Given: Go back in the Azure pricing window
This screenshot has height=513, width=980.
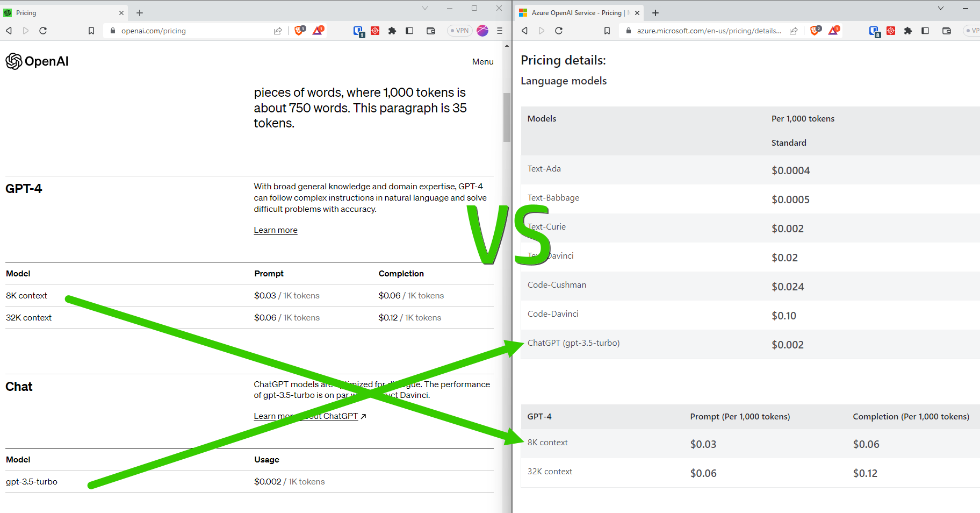Looking at the screenshot, I should 524,31.
